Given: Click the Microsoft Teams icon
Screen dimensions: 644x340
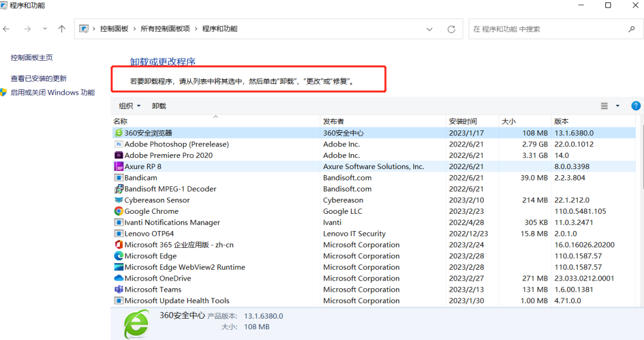Looking at the screenshot, I should (x=118, y=289).
